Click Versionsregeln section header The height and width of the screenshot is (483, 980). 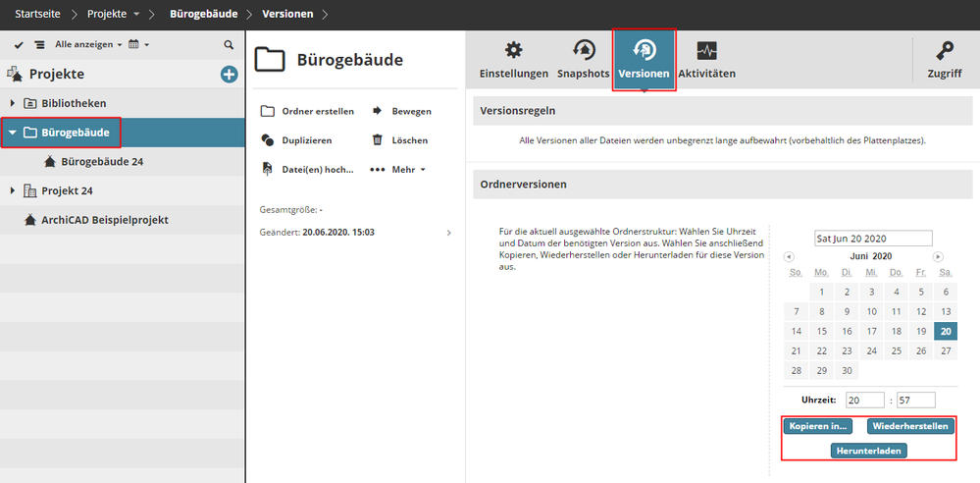(x=723, y=111)
